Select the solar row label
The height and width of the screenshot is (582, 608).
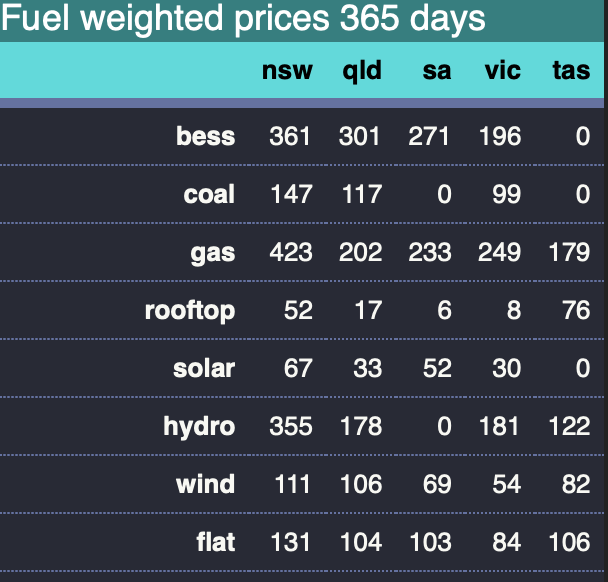point(204,368)
